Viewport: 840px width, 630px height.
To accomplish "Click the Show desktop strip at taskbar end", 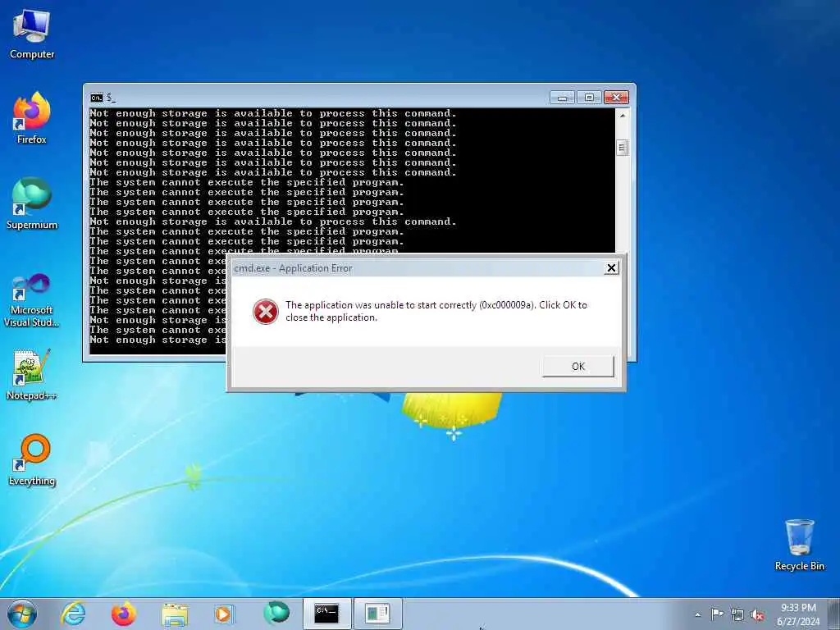I will click(x=834, y=614).
